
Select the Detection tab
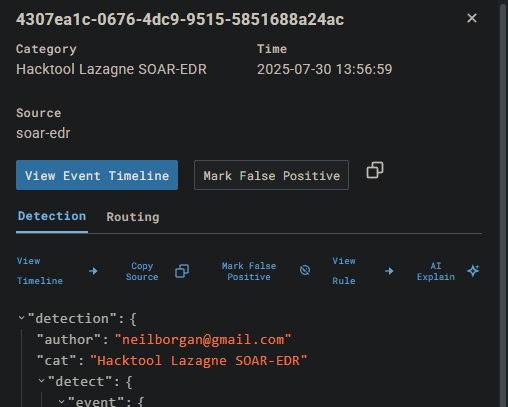pyautogui.click(x=52, y=216)
